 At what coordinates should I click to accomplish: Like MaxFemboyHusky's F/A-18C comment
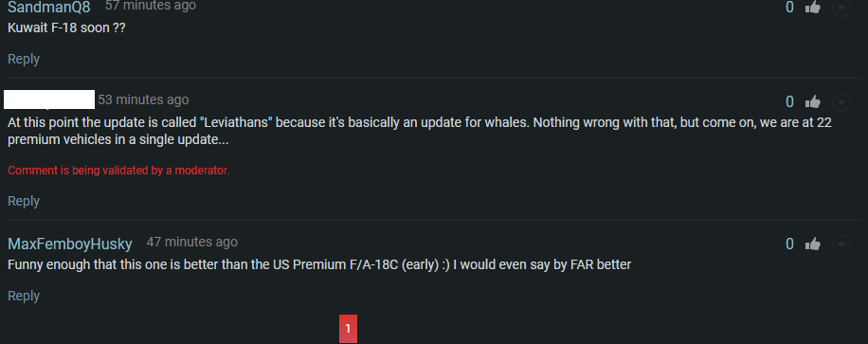[x=813, y=244]
